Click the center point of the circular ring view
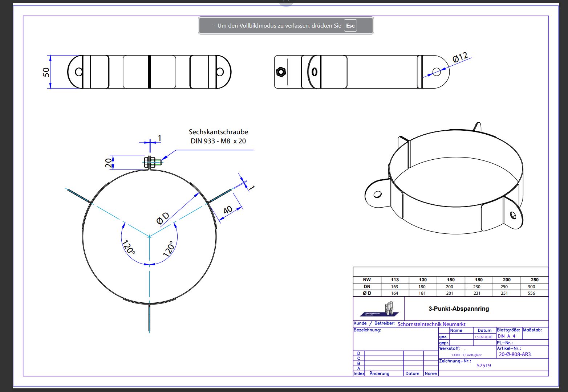The height and width of the screenshot is (392, 568). click(149, 237)
